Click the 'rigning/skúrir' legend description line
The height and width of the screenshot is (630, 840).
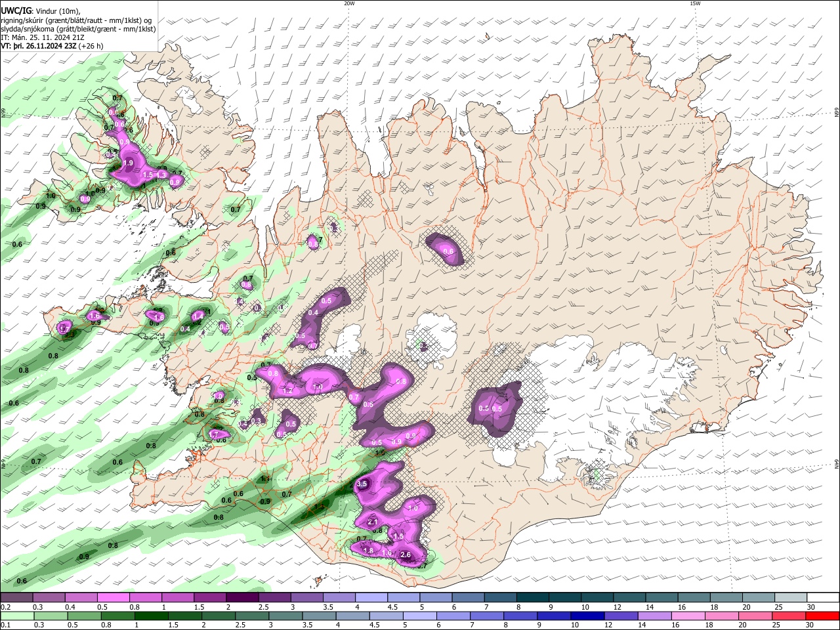[x=76, y=20]
